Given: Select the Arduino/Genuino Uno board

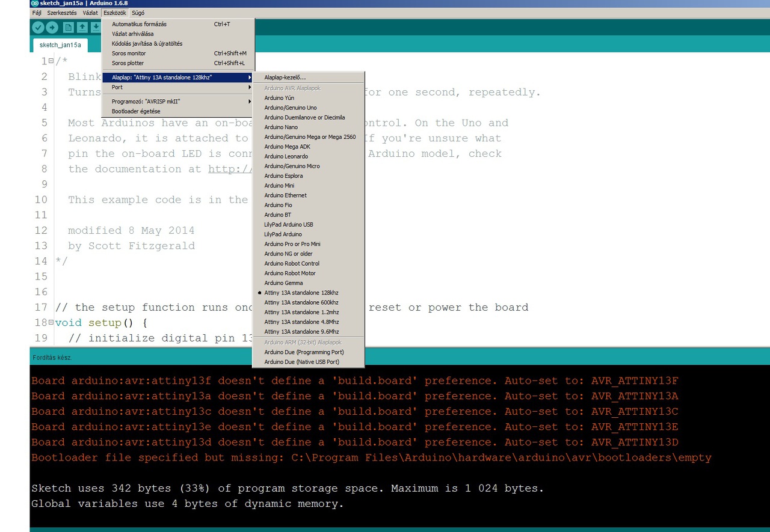Looking at the screenshot, I should (x=309, y=108).
